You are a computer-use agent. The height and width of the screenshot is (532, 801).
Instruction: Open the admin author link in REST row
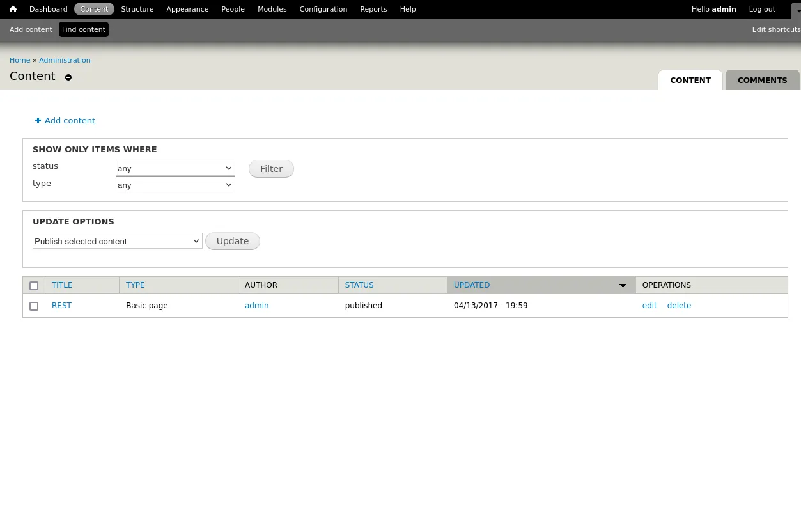257,306
